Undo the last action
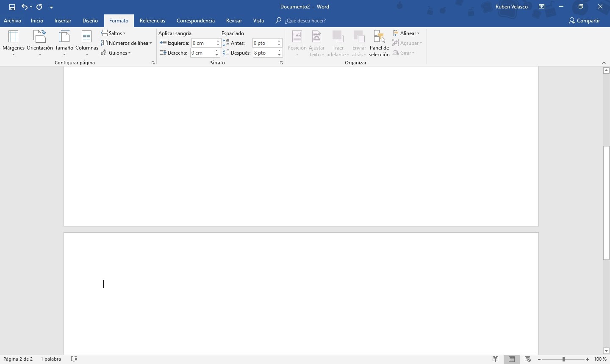Screen dimensions: 610x364 [x=25, y=7]
